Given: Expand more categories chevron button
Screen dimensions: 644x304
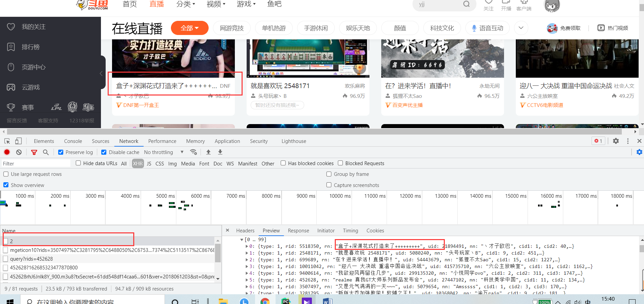Looking at the screenshot, I should coord(521,28).
